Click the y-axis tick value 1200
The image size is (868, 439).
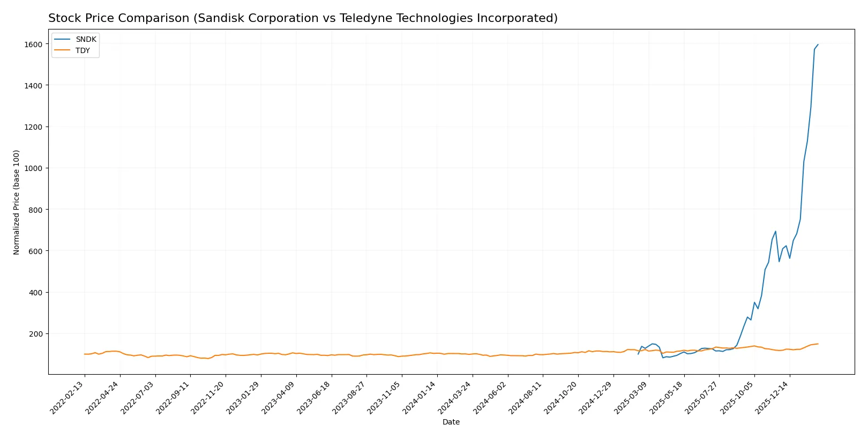pyautogui.click(x=33, y=127)
